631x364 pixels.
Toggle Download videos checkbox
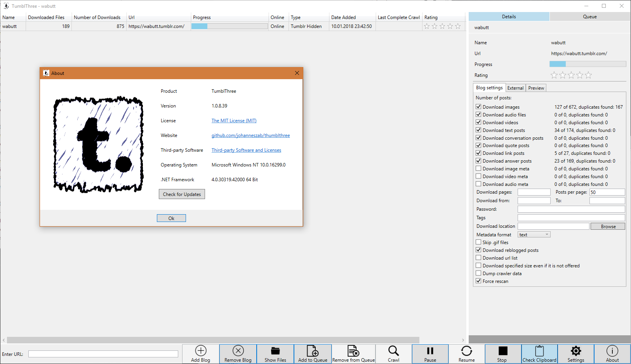click(478, 122)
